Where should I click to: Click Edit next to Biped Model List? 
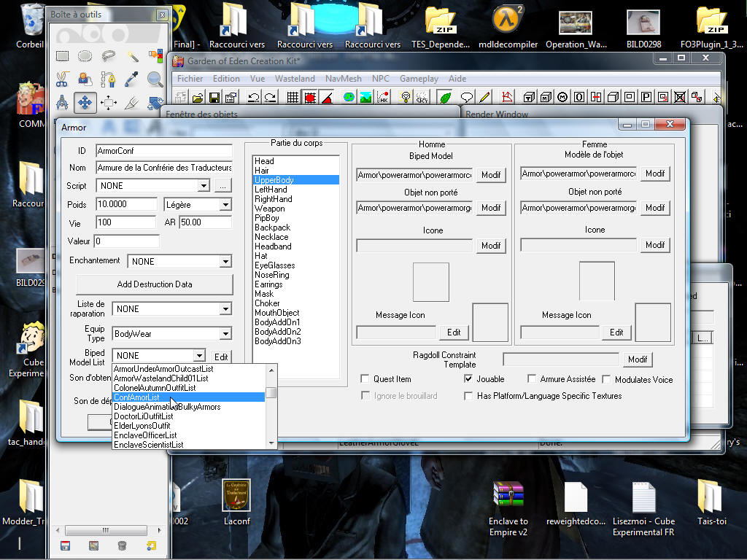(221, 357)
